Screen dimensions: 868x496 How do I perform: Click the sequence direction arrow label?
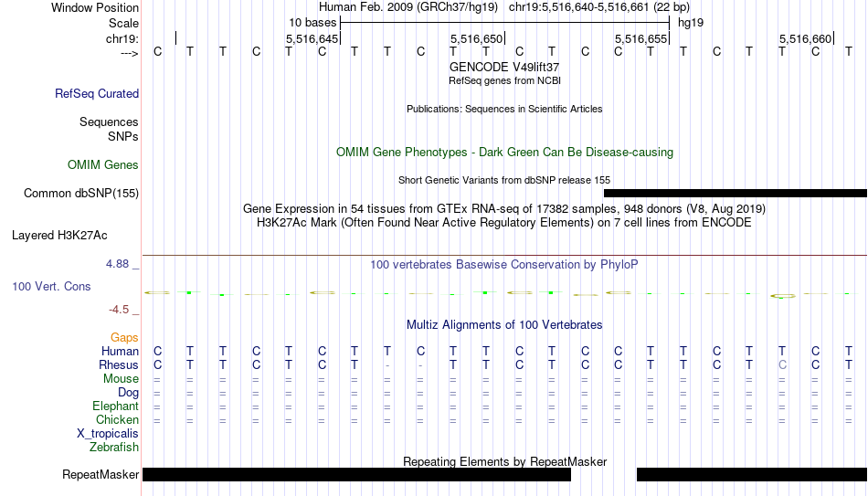click(129, 53)
